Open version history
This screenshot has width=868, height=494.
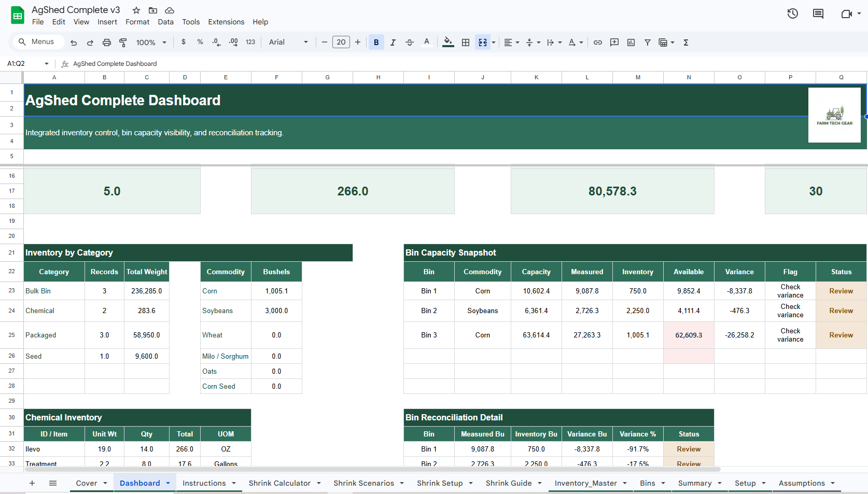tap(792, 13)
